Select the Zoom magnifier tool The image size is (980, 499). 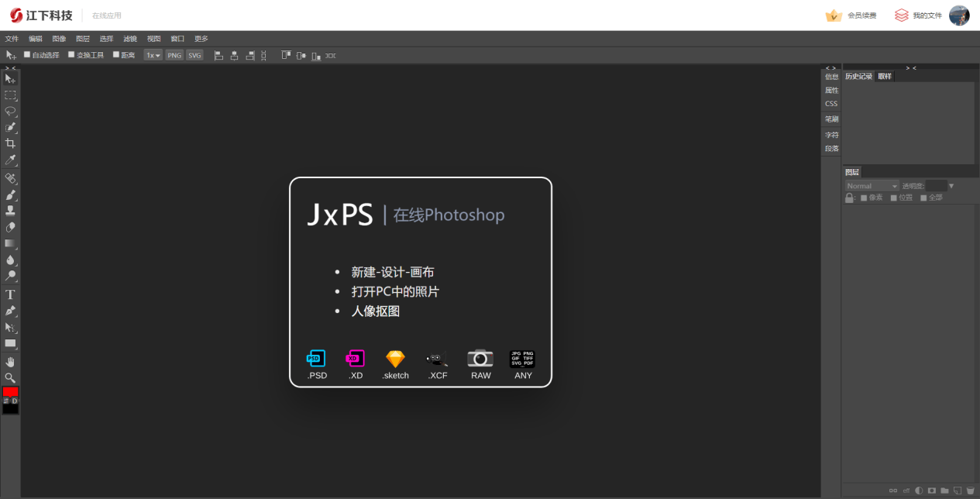[x=10, y=378]
